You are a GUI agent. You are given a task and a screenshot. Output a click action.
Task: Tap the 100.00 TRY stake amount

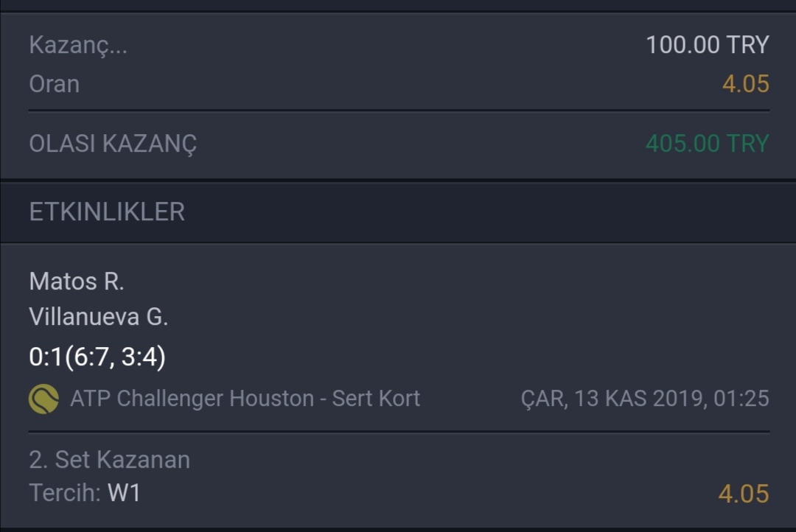click(x=708, y=45)
